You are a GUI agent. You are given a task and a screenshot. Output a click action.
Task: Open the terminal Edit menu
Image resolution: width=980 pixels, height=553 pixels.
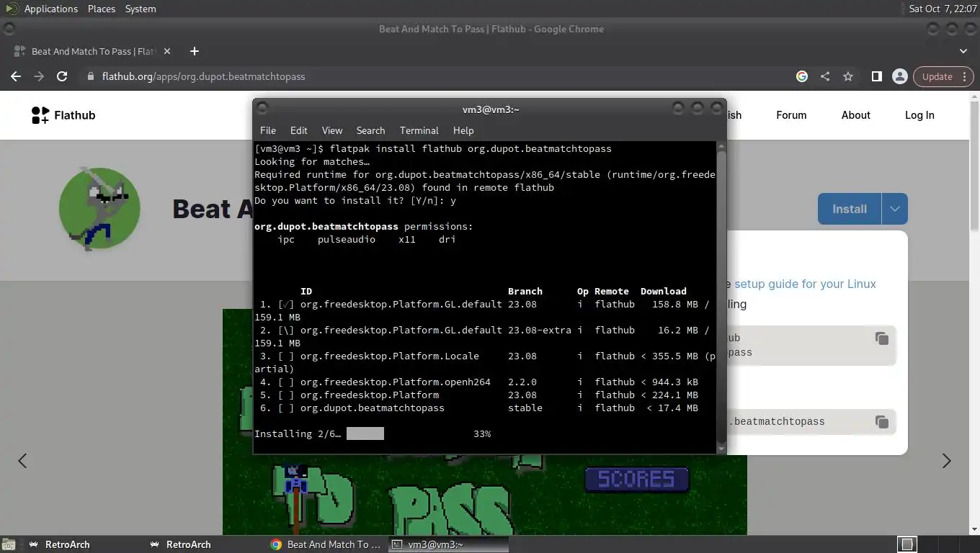pos(298,130)
